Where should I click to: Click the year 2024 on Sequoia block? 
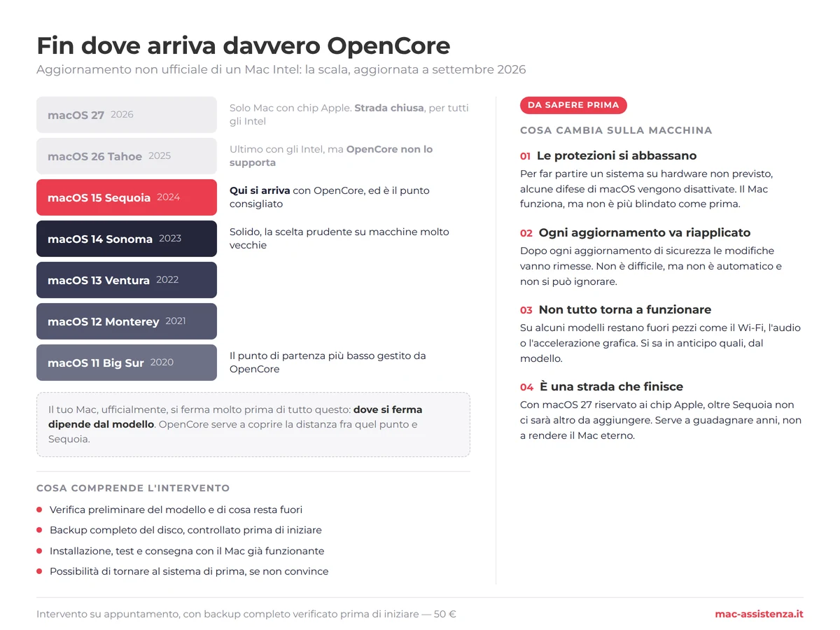[x=169, y=197]
